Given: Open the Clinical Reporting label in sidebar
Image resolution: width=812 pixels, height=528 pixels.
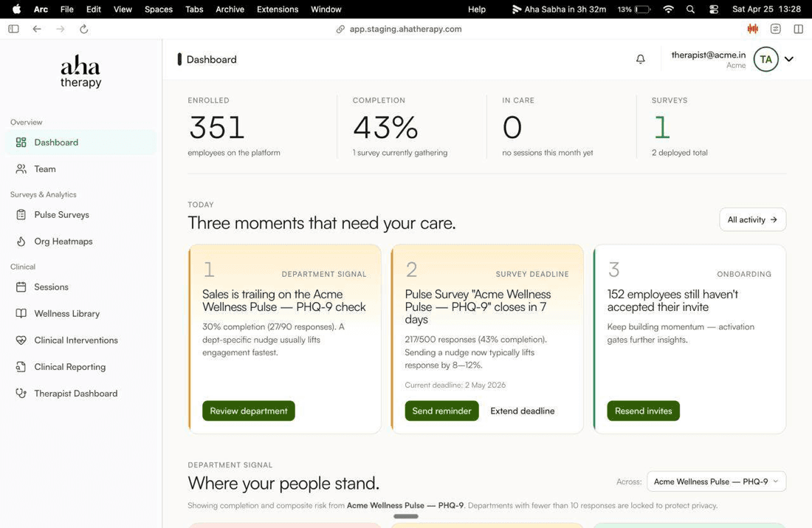Looking at the screenshot, I should pos(70,367).
